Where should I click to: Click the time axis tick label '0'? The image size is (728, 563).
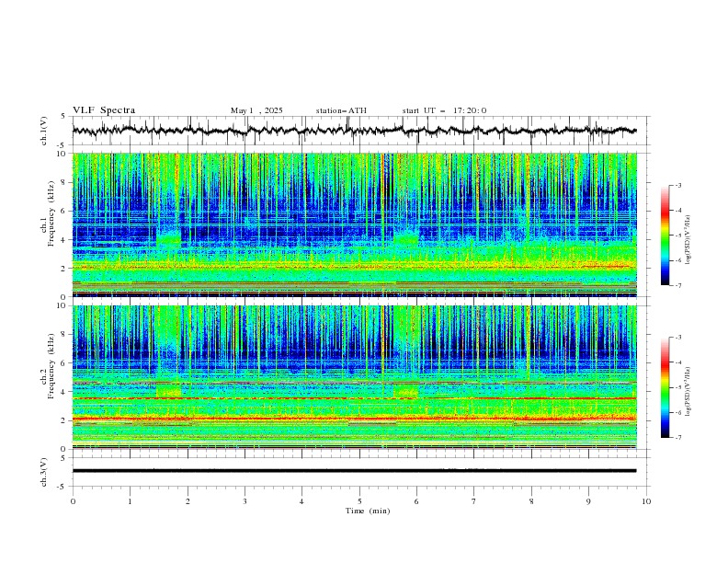(73, 501)
